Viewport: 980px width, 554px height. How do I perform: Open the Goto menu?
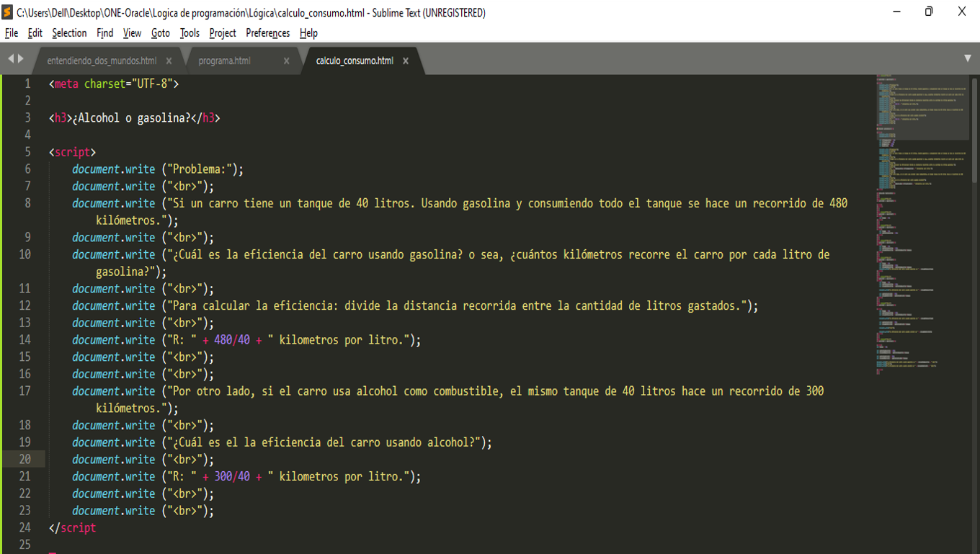[x=161, y=33]
